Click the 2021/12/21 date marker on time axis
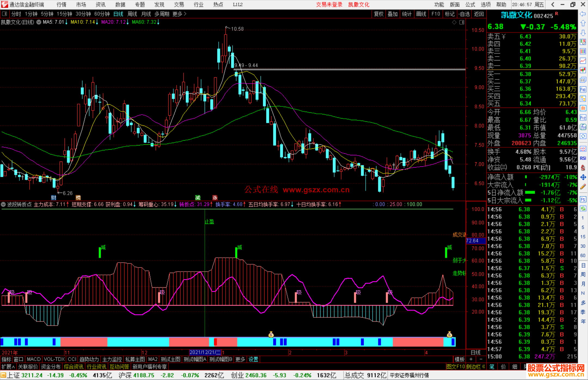The width and height of the screenshot is (588, 380). click(x=205, y=352)
